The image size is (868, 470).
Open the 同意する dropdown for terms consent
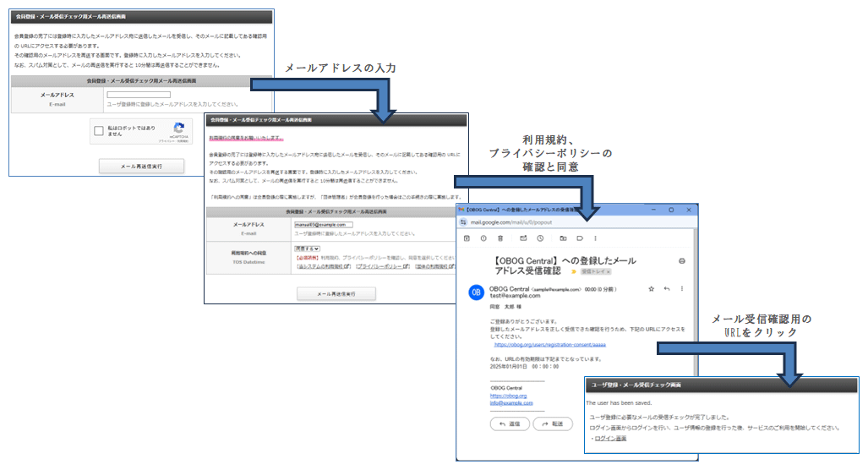click(x=307, y=249)
